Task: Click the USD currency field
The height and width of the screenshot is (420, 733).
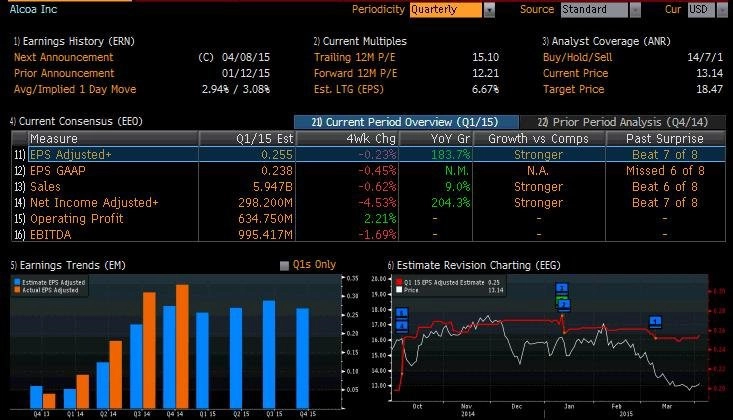Action: (x=701, y=10)
